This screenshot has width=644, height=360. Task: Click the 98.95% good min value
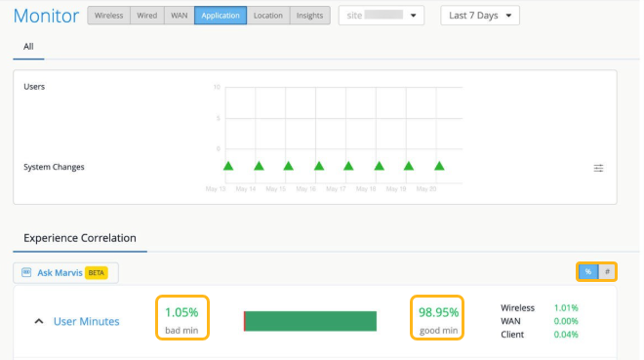pyautogui.click(x=438, y=313)
